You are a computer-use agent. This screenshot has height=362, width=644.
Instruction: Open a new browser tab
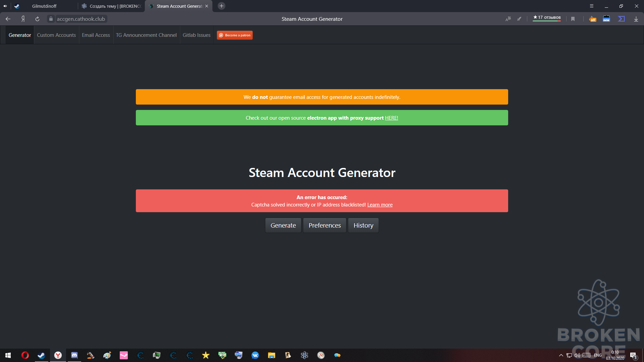pos(221,6)
